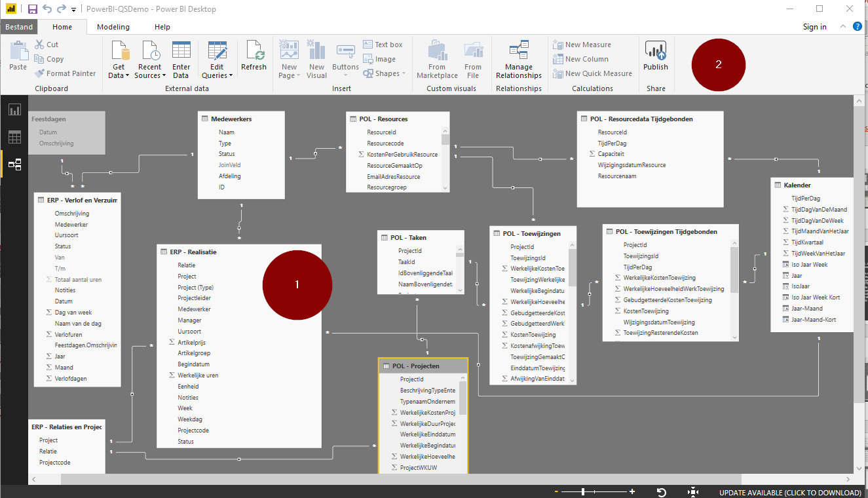This screenshot has height=498, width=868.
Task: Switch to Report view in sidebar
Action: (x=14, y=109)
